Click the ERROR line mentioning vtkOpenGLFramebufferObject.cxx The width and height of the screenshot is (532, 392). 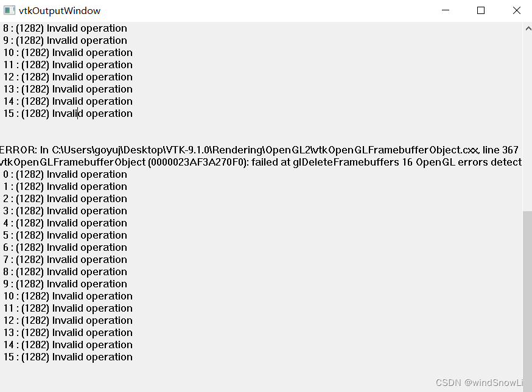(x=256, y=150)
